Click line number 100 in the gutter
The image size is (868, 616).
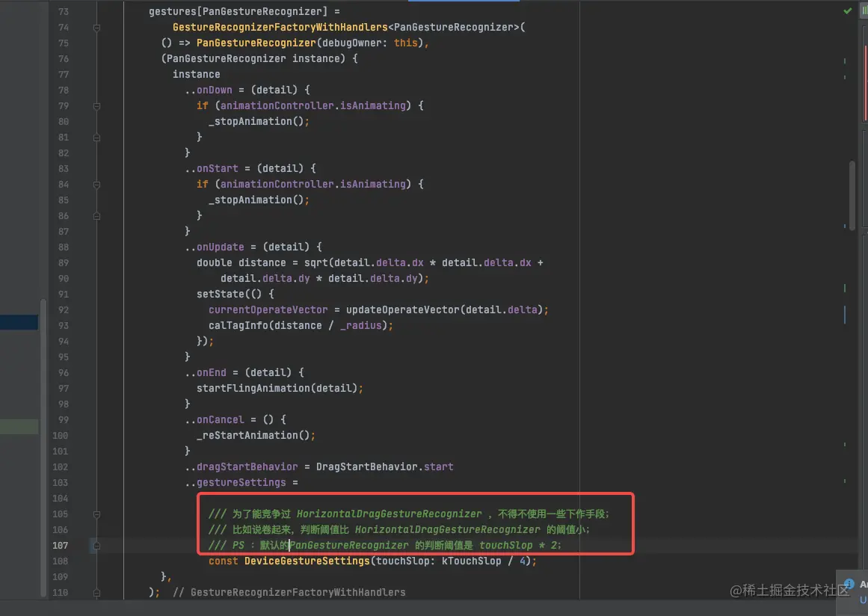tap(61, 436)
